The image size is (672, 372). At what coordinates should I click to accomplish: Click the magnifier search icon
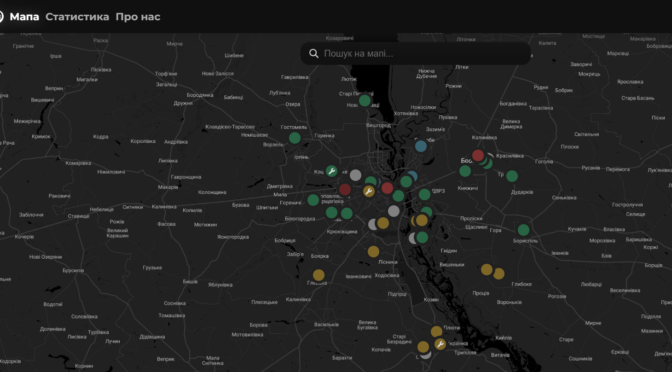(x=314, y=54)
